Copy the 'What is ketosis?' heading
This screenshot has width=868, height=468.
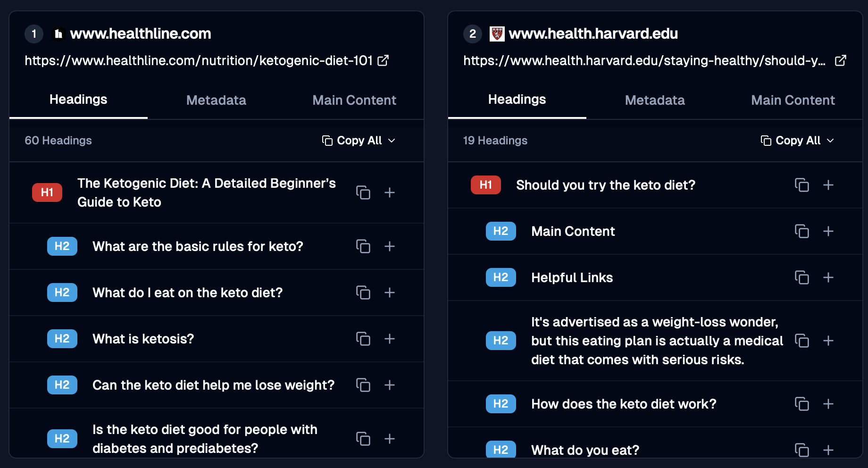[363, 339]
